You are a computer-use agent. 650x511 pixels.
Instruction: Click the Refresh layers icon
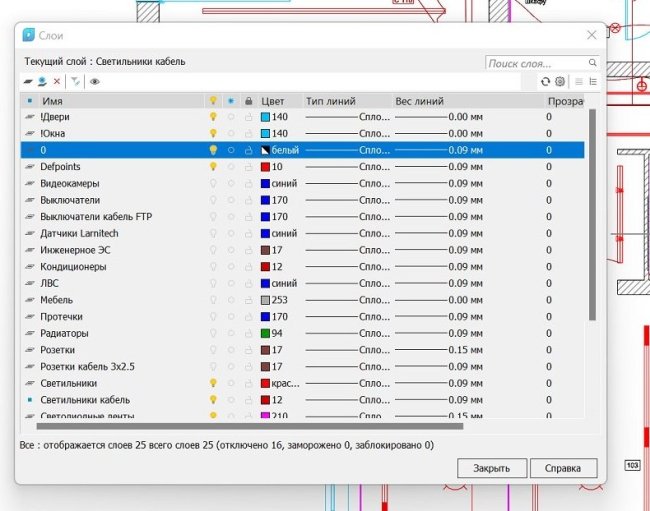[545, 82]
